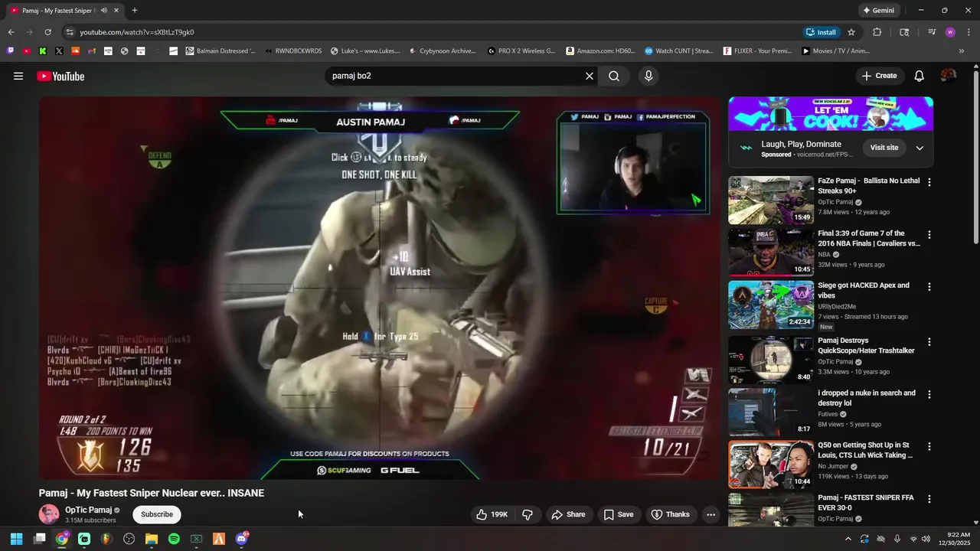
Task: Open options for Siege got HACKED video
Action: [x=929, y=287]
